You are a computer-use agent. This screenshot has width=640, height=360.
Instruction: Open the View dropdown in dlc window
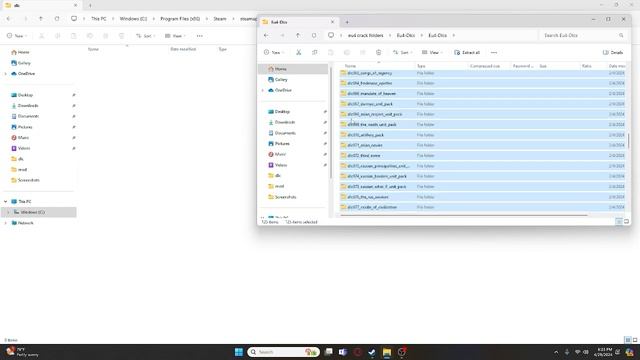pos(175,36)
